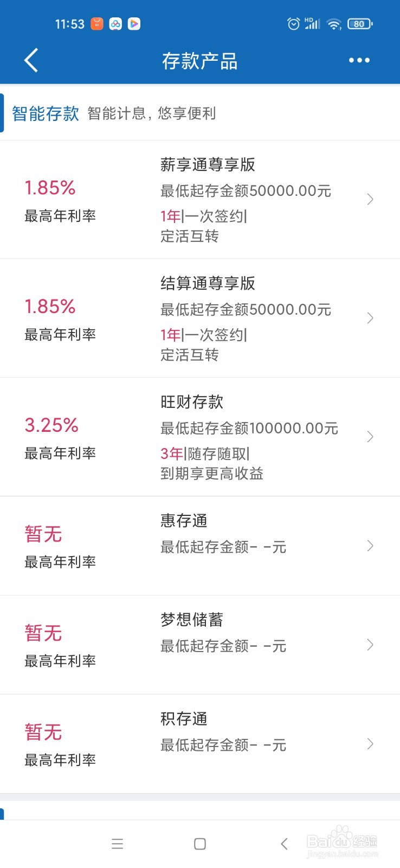400x868 pixels.
Task: Expand 薪享通尊享版 details chevron
Action: (370, 199)
